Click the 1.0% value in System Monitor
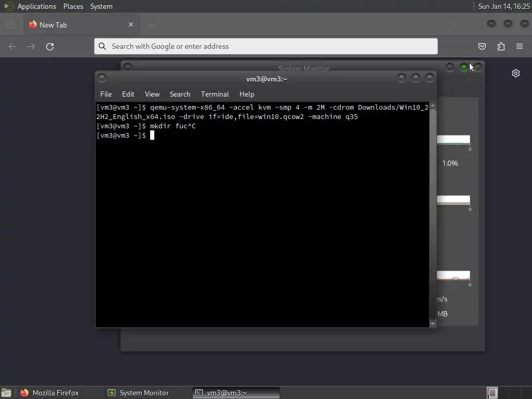532x399 pixels. coord(450,163)
